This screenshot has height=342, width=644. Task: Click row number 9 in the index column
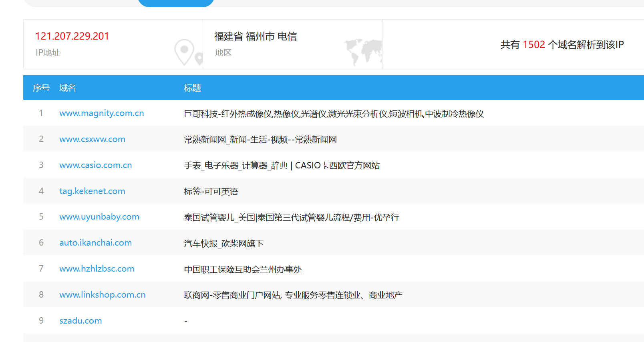click(x=41, y=321)
